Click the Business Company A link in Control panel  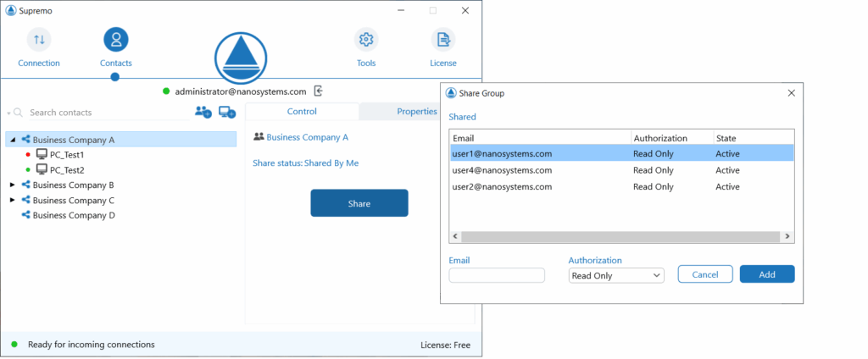click(307, 137)
